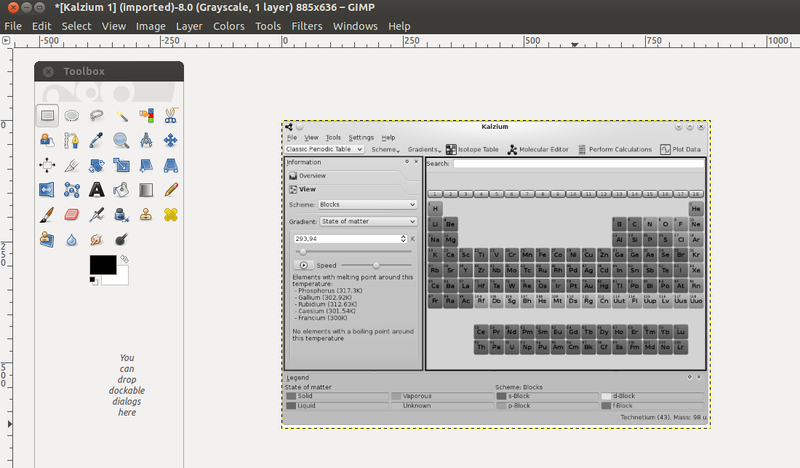Open the Windows menu
This screenshot has height=468, width=800.
[355, 26]
